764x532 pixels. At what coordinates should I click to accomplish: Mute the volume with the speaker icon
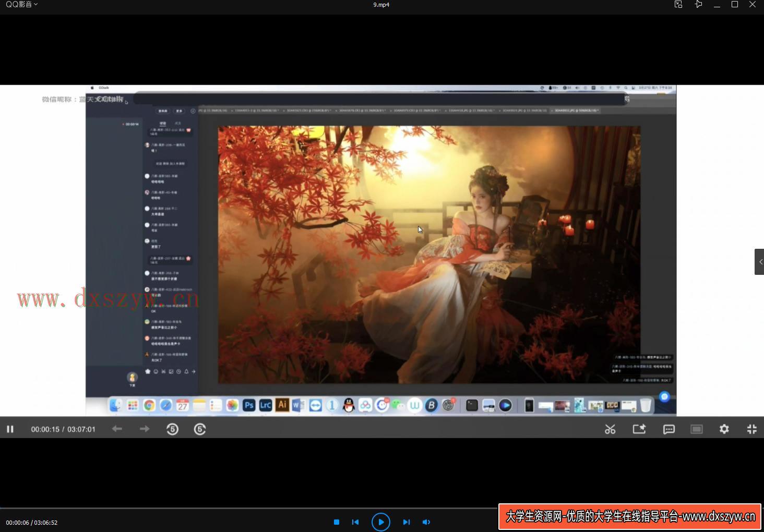tap(426, 522)
